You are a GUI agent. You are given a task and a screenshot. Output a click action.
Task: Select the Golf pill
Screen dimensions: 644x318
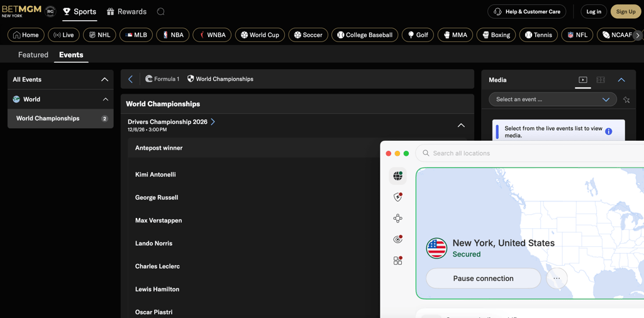pyautogui.click(x=418, y=35)
